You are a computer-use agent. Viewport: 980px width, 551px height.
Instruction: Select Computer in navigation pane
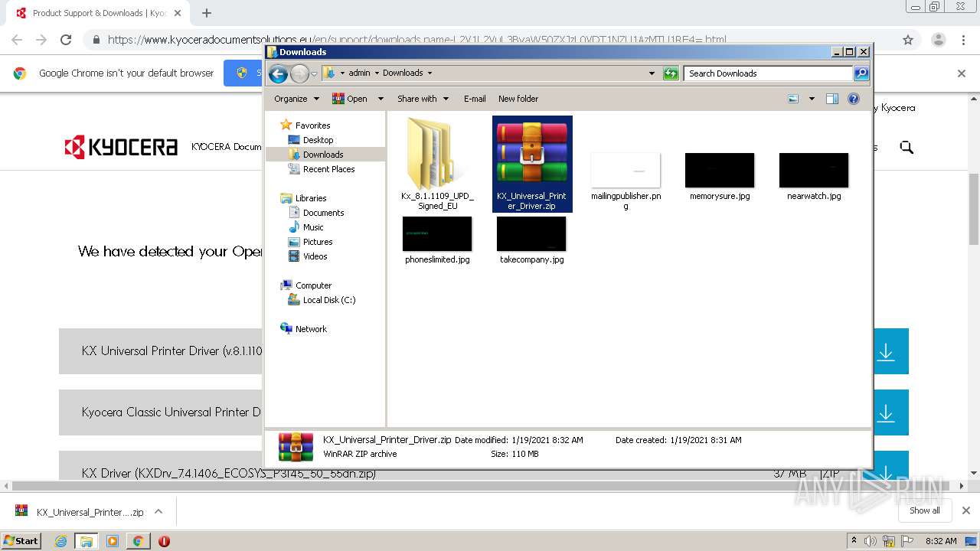pos(313,285)
